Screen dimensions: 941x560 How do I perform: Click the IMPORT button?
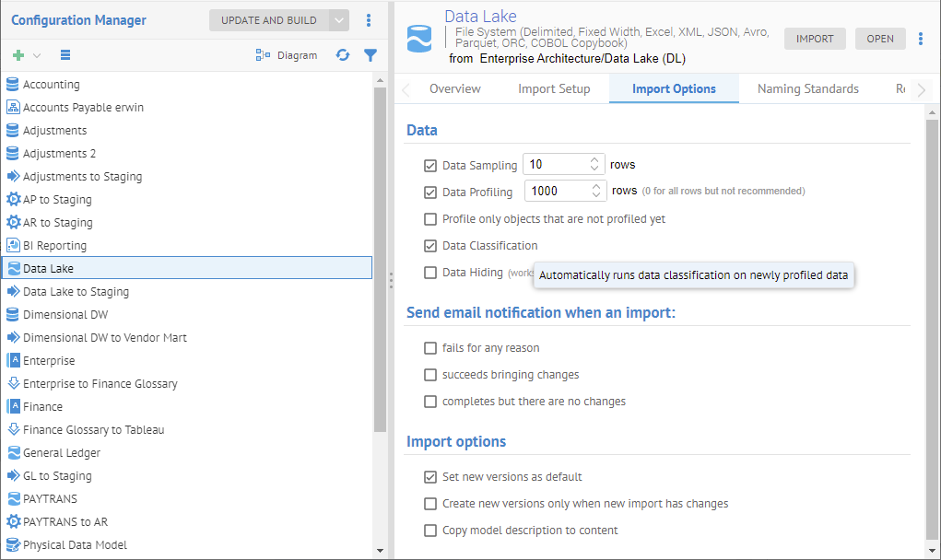coord(815,39)
